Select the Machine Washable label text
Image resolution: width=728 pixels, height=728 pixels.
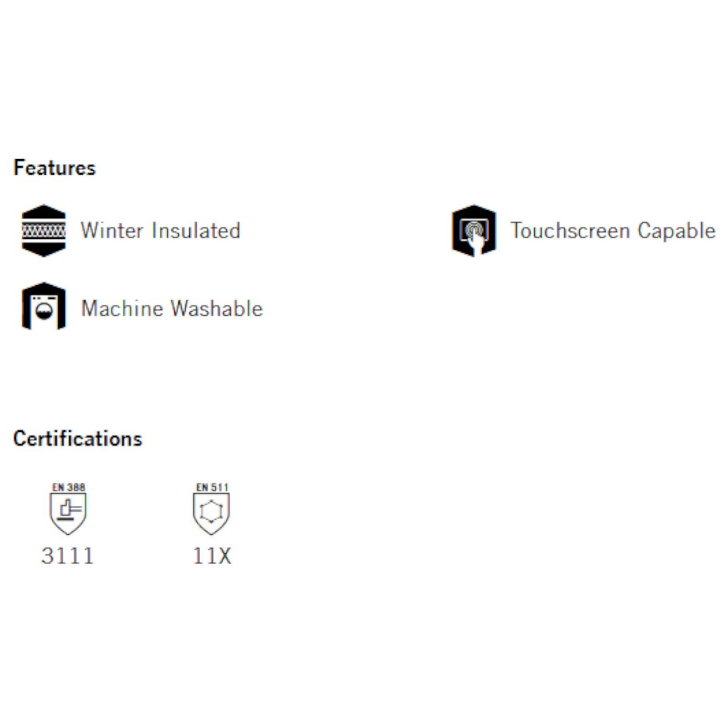pos(172,308)
